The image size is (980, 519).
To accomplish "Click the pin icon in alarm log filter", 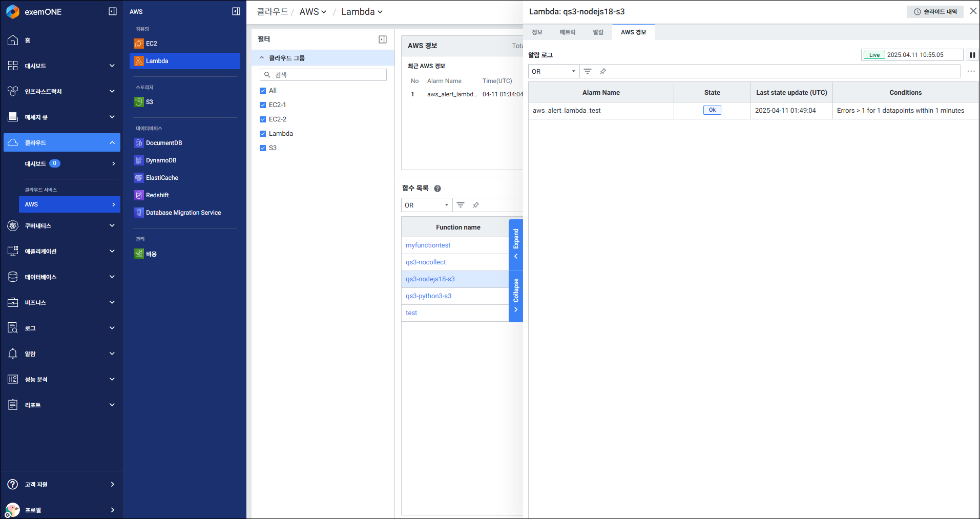I will point(603,72).
